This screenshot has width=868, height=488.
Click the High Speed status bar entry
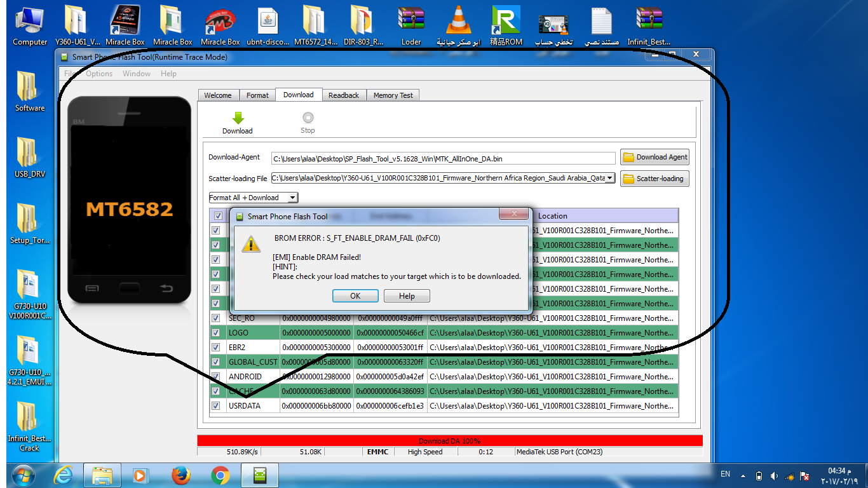[425, 452]
